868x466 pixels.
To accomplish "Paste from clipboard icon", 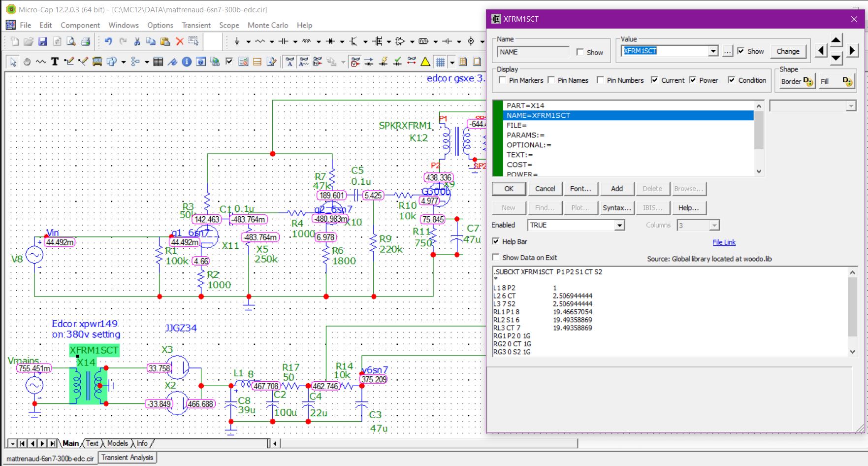I will [x=165, y=41].
